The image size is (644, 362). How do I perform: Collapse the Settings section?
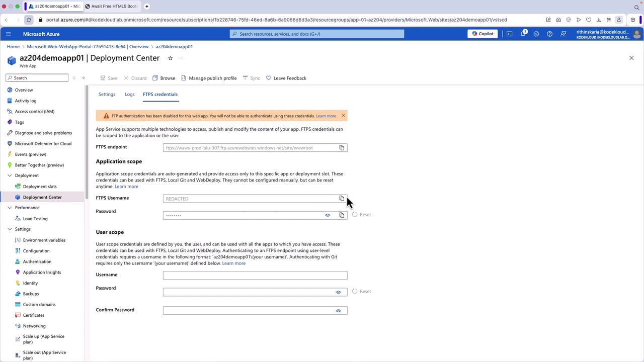coord(10,229)
